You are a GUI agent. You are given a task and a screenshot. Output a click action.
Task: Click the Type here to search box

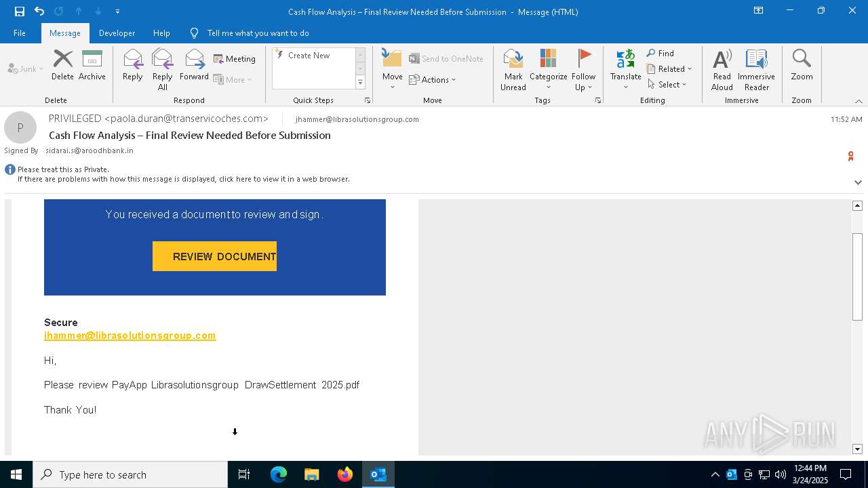point(130,474)
